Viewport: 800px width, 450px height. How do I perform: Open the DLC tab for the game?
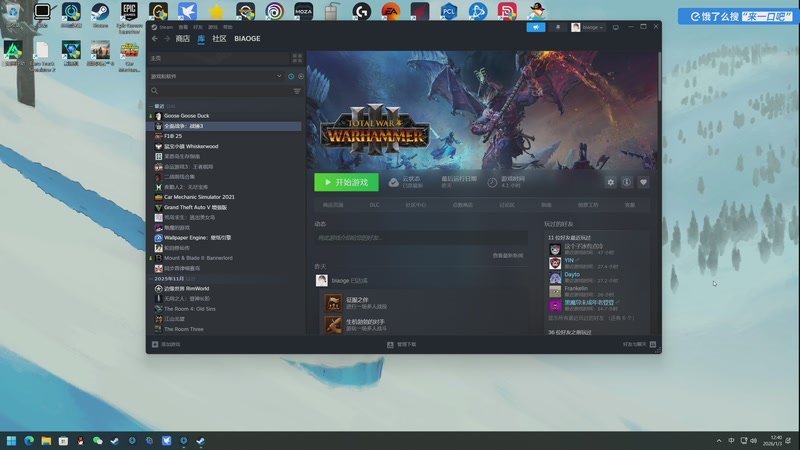coord(374,205)
